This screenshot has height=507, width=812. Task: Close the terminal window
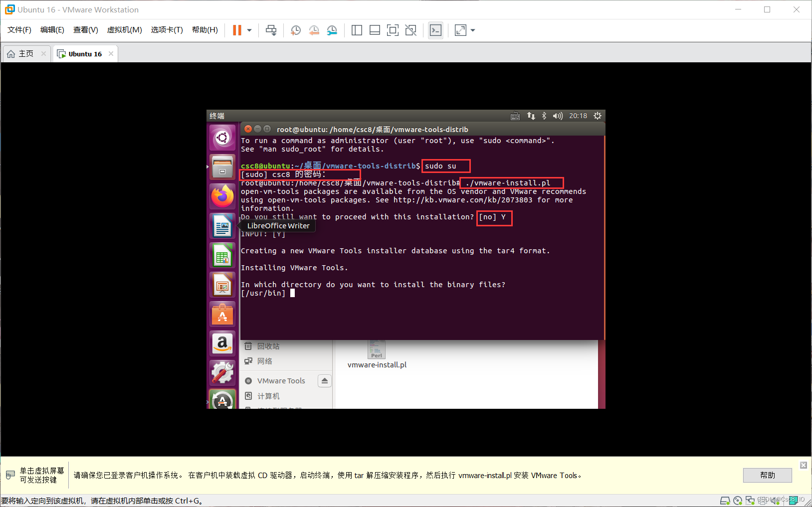[248, 129]
